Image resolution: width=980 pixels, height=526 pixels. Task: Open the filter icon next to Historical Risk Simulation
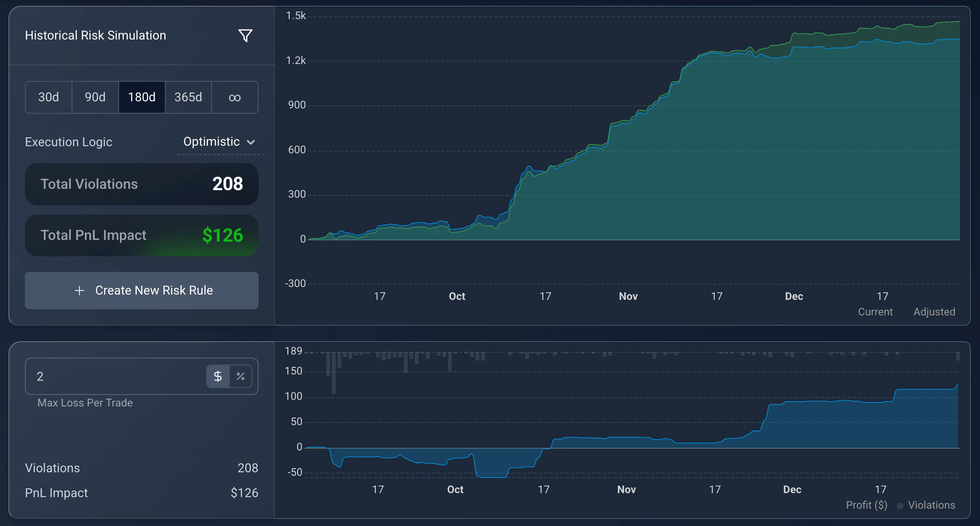click(245, 36)
